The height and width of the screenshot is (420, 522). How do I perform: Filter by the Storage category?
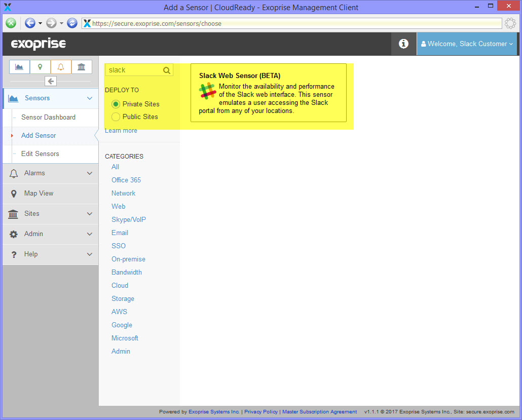click(123, 298)
